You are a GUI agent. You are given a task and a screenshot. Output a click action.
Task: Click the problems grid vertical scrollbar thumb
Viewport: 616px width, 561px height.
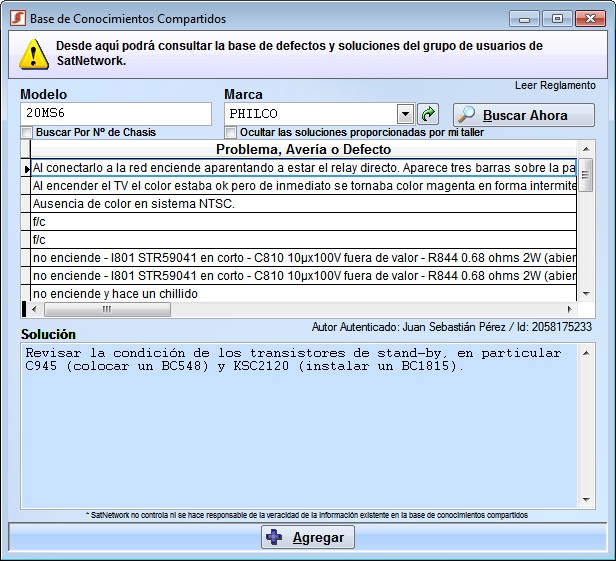586,175
